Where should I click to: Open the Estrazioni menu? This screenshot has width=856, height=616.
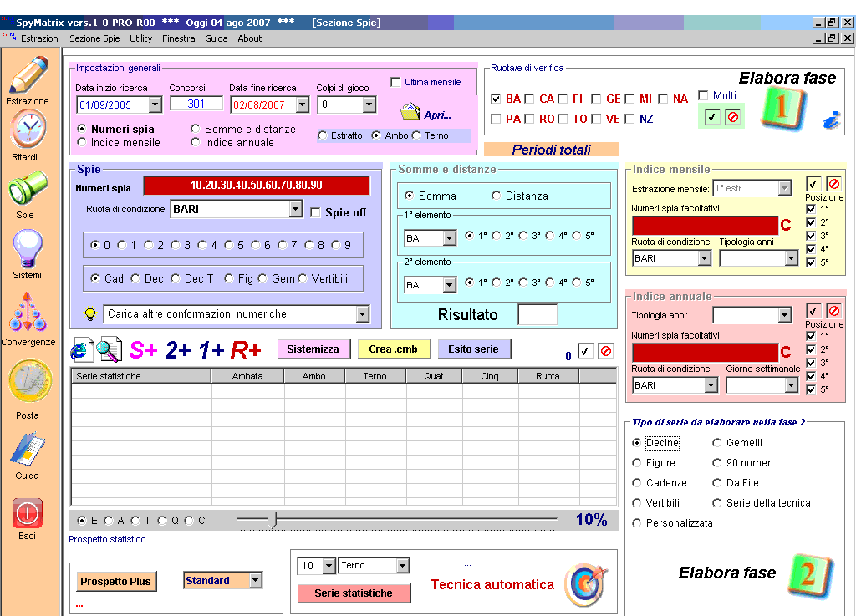pos(40,38)
